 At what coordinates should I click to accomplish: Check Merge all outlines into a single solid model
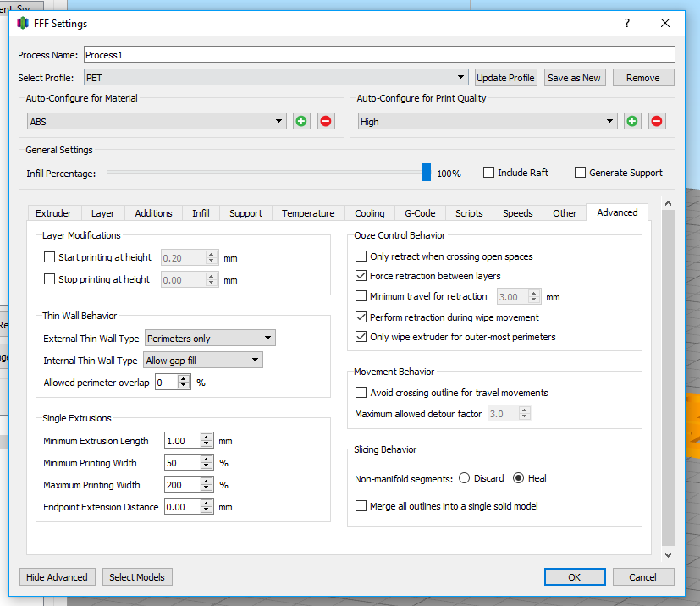click(361, 505)
